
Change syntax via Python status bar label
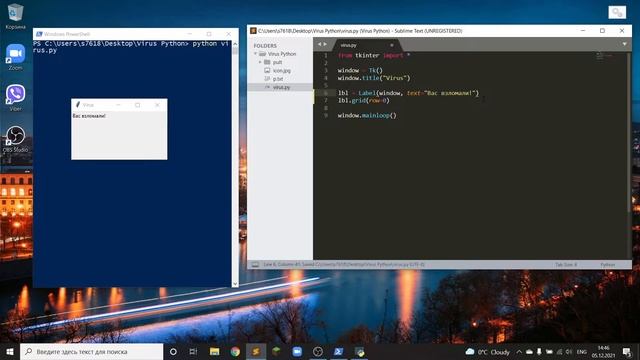coord(607,265)
